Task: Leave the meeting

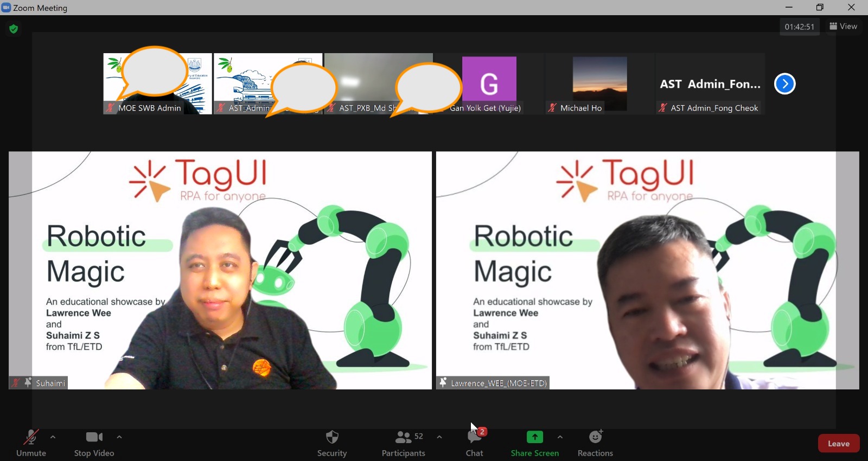Action: 839,444
